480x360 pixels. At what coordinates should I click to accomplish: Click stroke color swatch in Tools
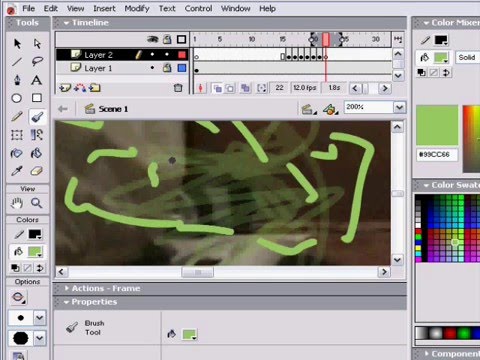point(35,234)
